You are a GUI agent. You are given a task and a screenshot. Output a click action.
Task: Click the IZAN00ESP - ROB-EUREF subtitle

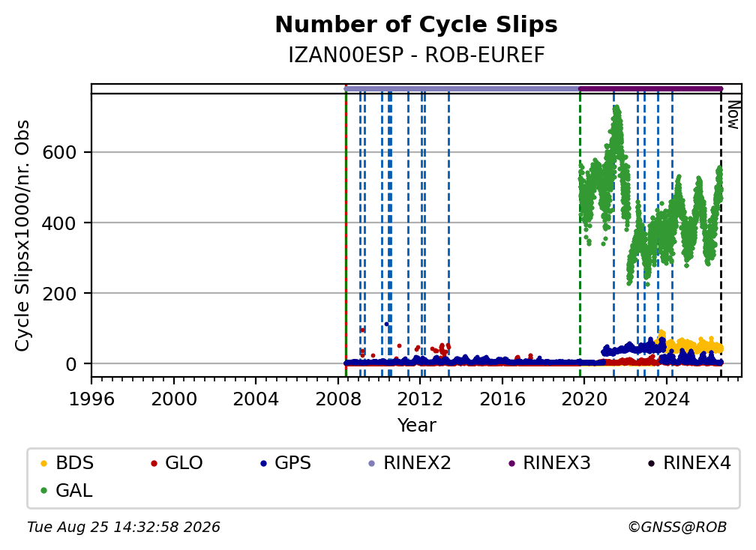[x=416, y=55]
